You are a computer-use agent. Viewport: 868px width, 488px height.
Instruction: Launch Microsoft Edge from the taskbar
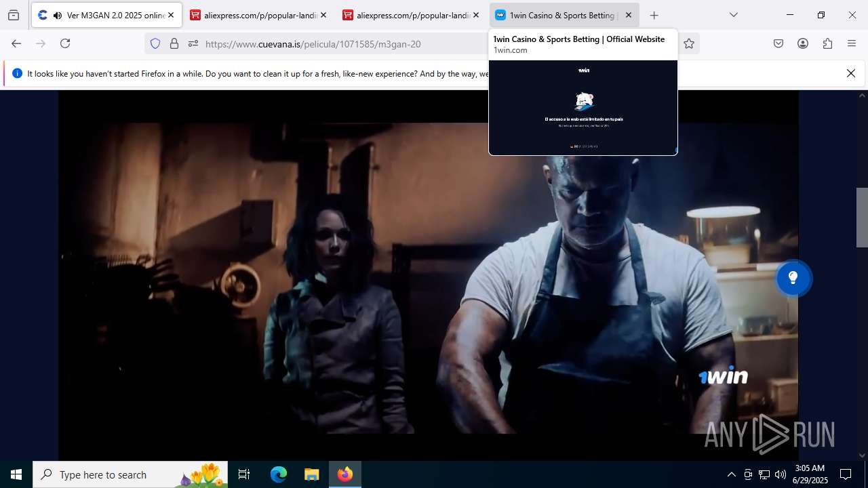(279, 474)
